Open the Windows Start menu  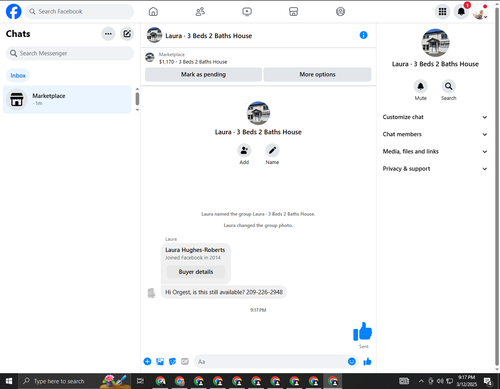pyautogui.click(x=9, y=381)
